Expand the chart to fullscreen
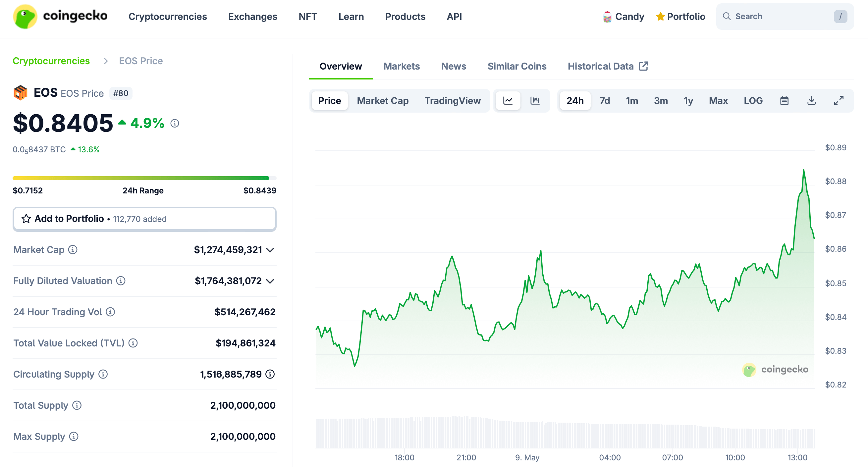The image size is (868, 467). coord(839,100)
